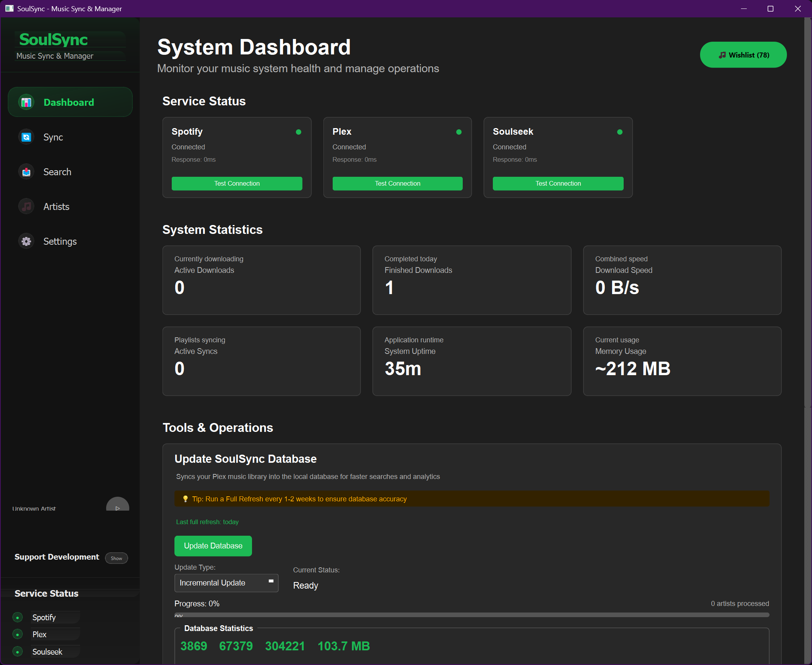This screenshot has height=665, width=812.
Task: Click the Download Speed statistics card
Action: pos(682,280)
